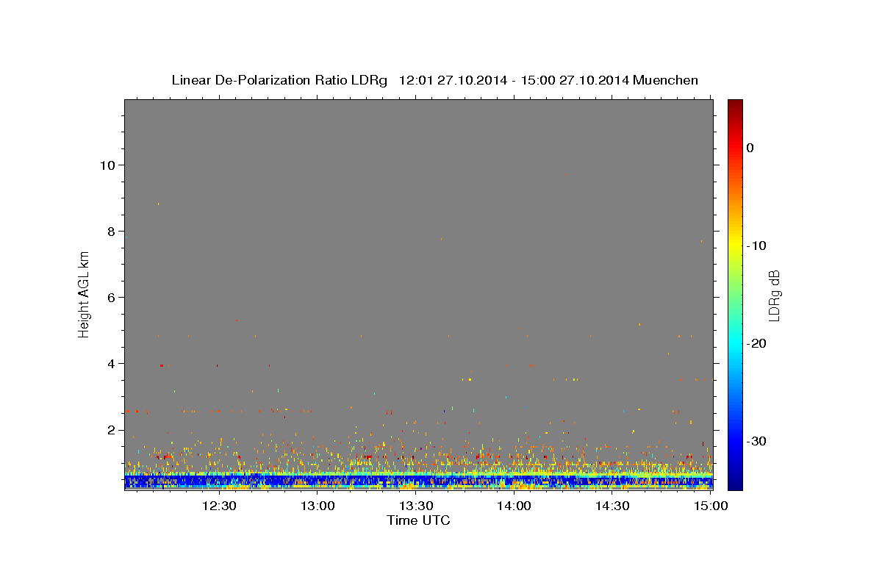The image size is (882, 588).
Task: Click the colorbar value 0
Action: (x=750, y=148)
